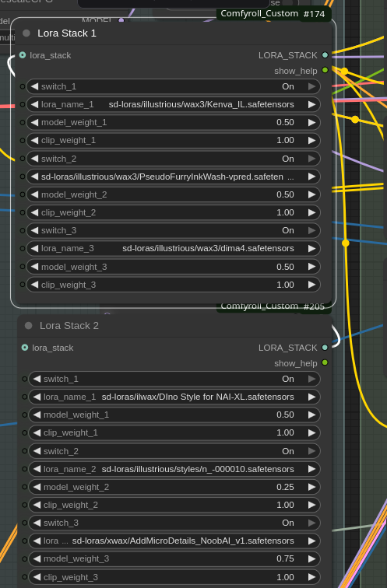Increase model_weight_2 value 0.25 in Stack 2
387x588 pixels.
coord(312,487)
